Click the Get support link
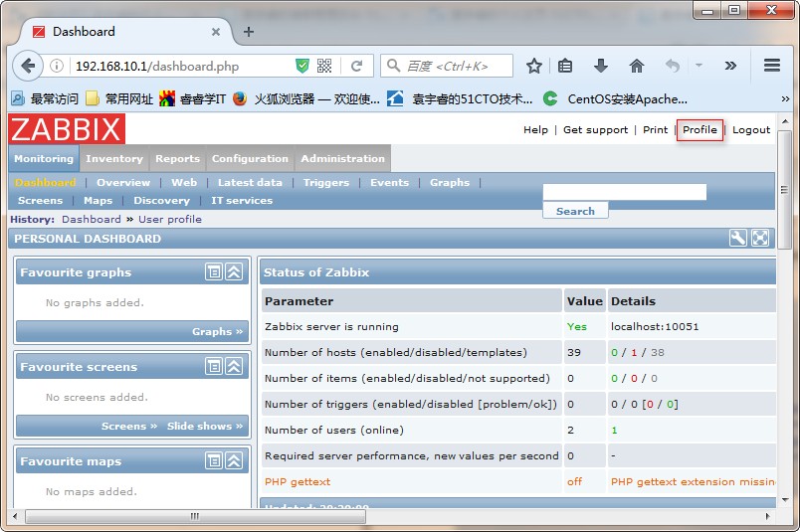 [595, 129]
